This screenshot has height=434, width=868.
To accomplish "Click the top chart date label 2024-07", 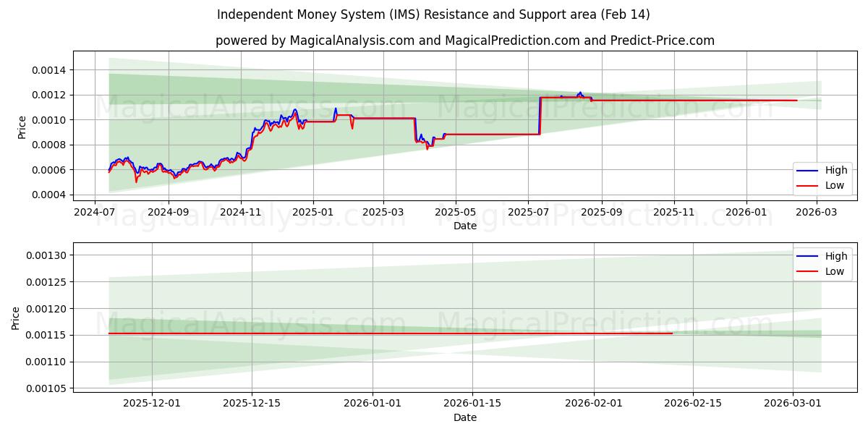I will pyautogui.click(x=95, y=212).
